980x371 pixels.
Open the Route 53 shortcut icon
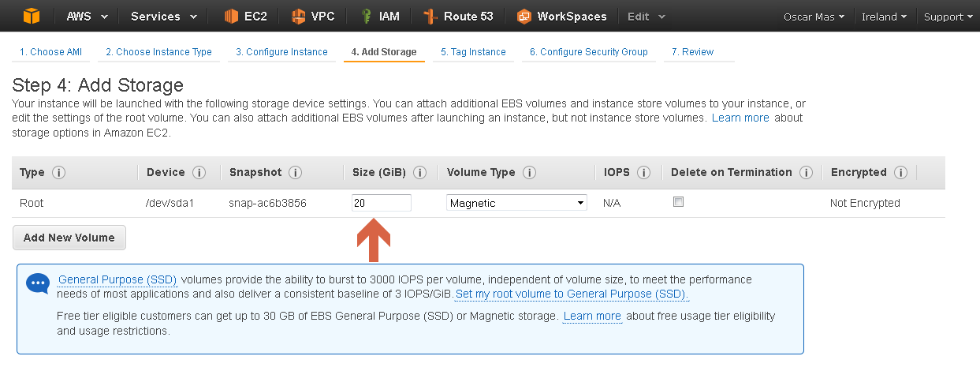430,16
